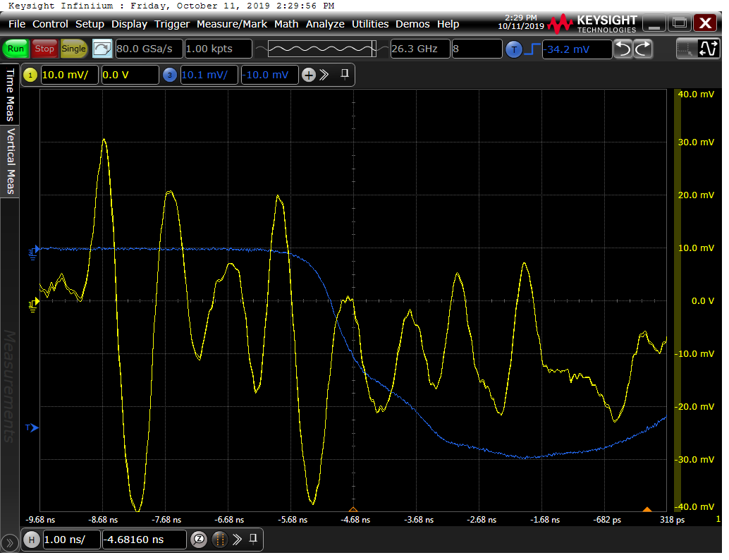729x560 pixels.
Task: Click the undo arrow button
Action: 623,49
